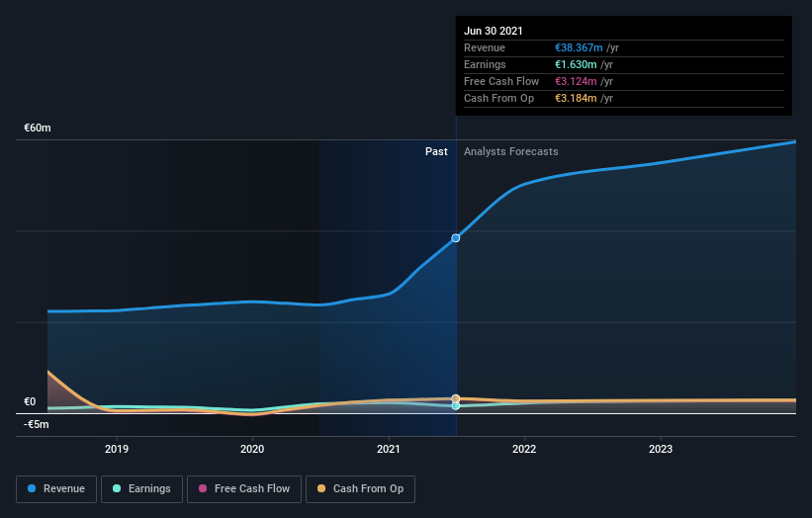Click the €1.630m earnings value in tooltip
This screenshot has width=812, height=518.
(576, 64)
